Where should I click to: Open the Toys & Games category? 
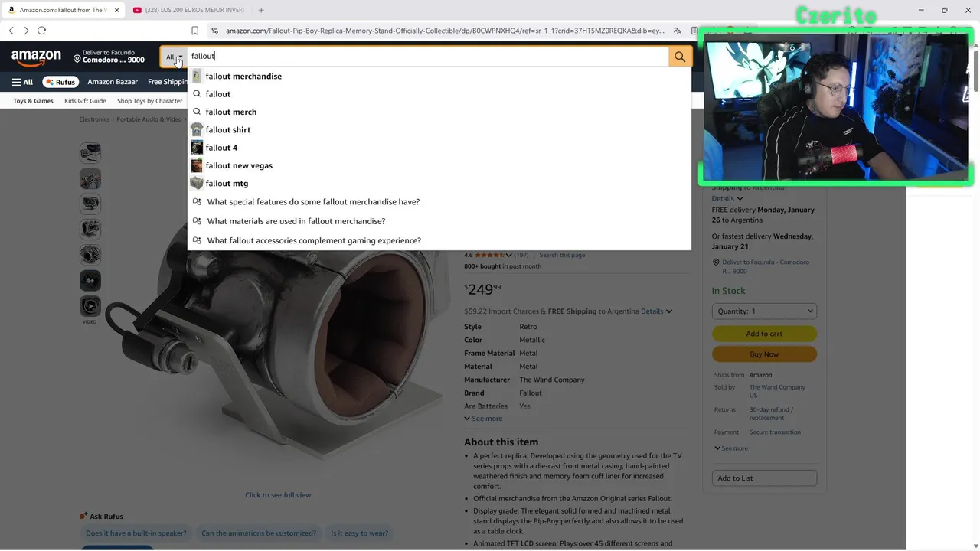[33, 101]
